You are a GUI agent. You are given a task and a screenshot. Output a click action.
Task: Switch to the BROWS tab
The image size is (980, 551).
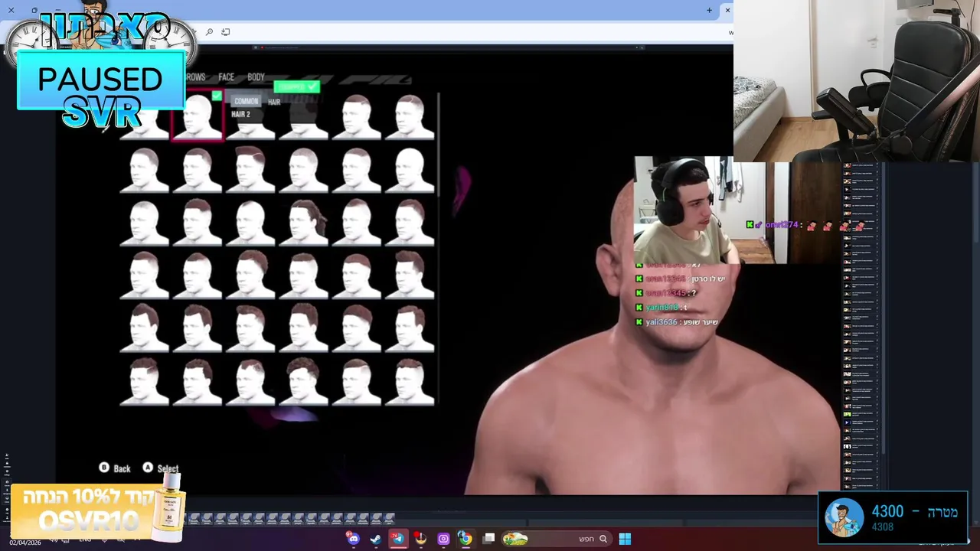[x=196, y=77]
